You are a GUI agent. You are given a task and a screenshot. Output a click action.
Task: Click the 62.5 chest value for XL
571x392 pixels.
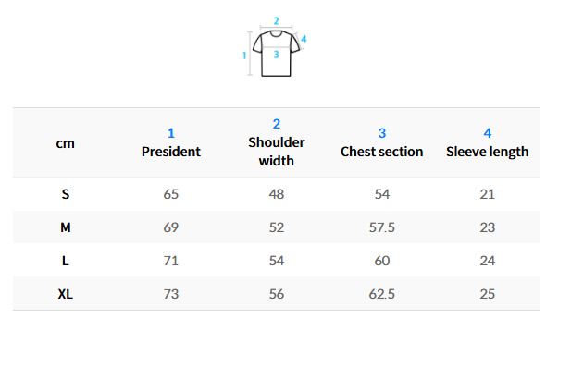[x=381, y=294]
